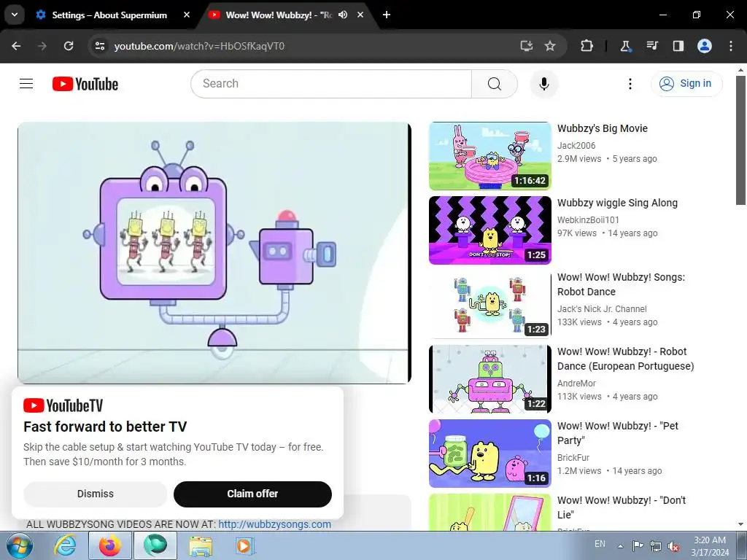
Task: Click the magnifier search button
Action: (x=495, y=84)
